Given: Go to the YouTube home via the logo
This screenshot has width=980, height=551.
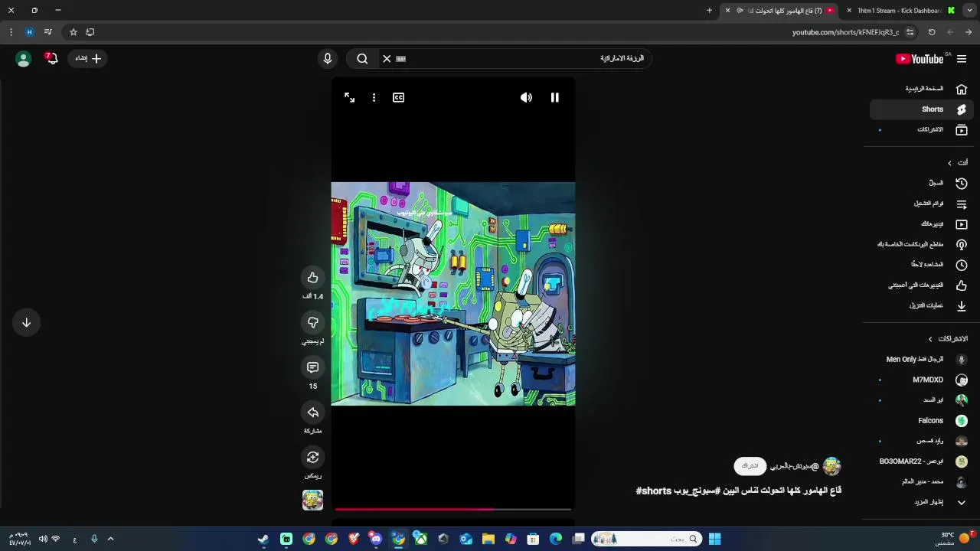Looking at the screenshot, I should (x=920, y=59).
